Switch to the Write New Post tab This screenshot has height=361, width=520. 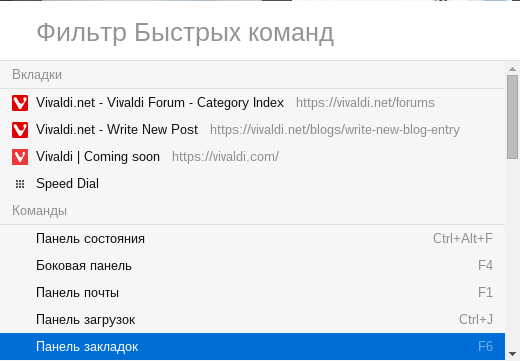click(x=252, y=130)
